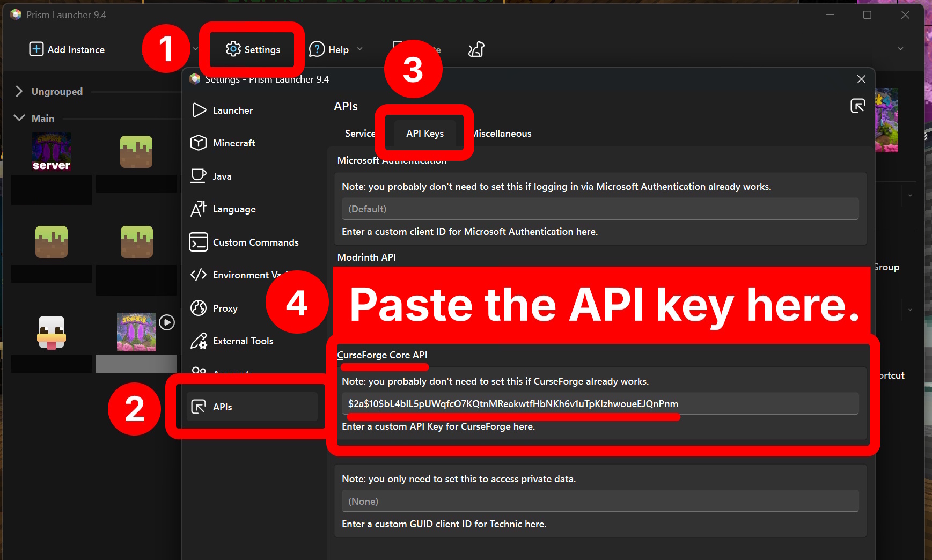Click the Microsoft Authentication client ID field
Viewport: 932px width, 560px height.
point(600,209)
